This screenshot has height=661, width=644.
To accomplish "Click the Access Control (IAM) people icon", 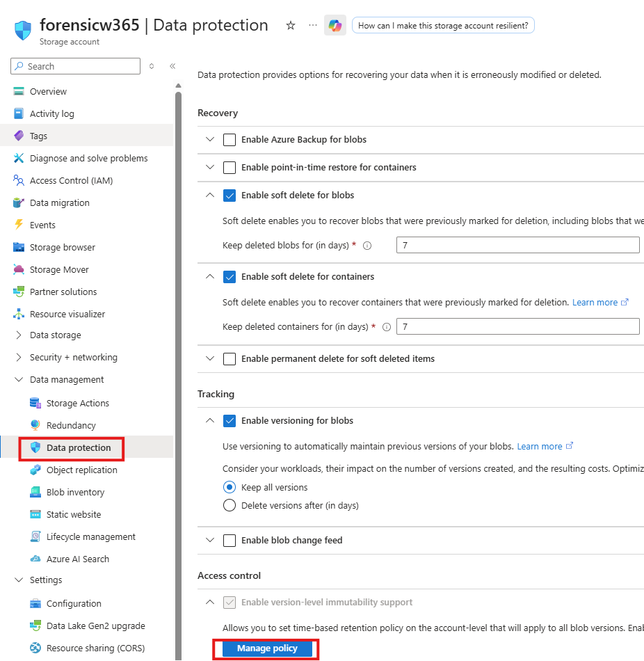I will coord(19,180).
